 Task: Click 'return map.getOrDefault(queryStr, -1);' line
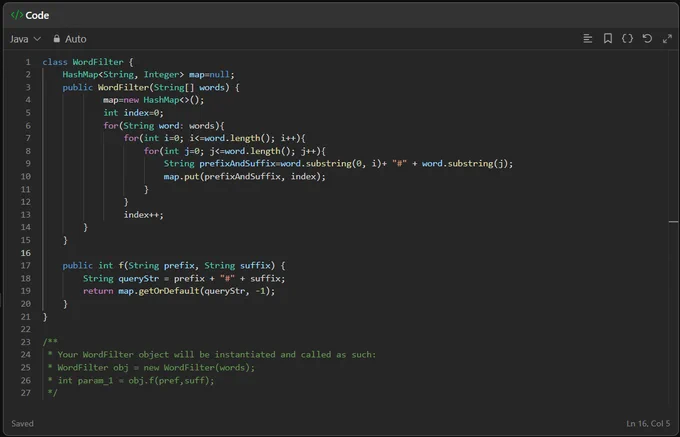coord(179,291)
